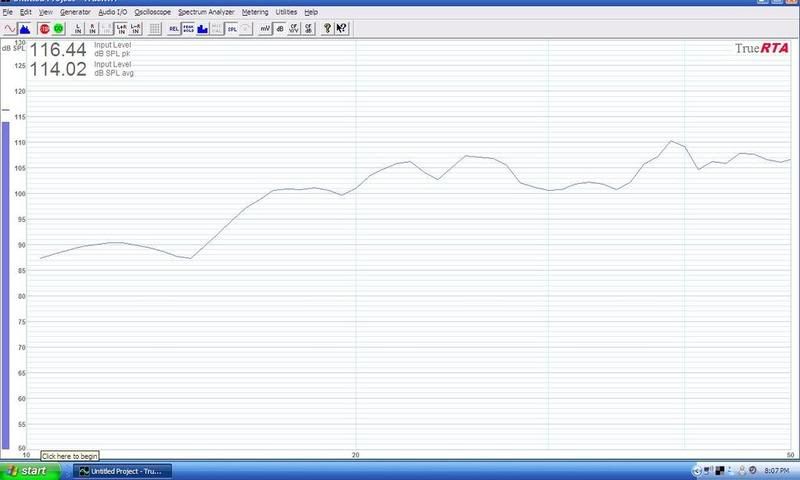Click the green go button in toolbar
The image size is (800, 480).
(x=58, y=29)
